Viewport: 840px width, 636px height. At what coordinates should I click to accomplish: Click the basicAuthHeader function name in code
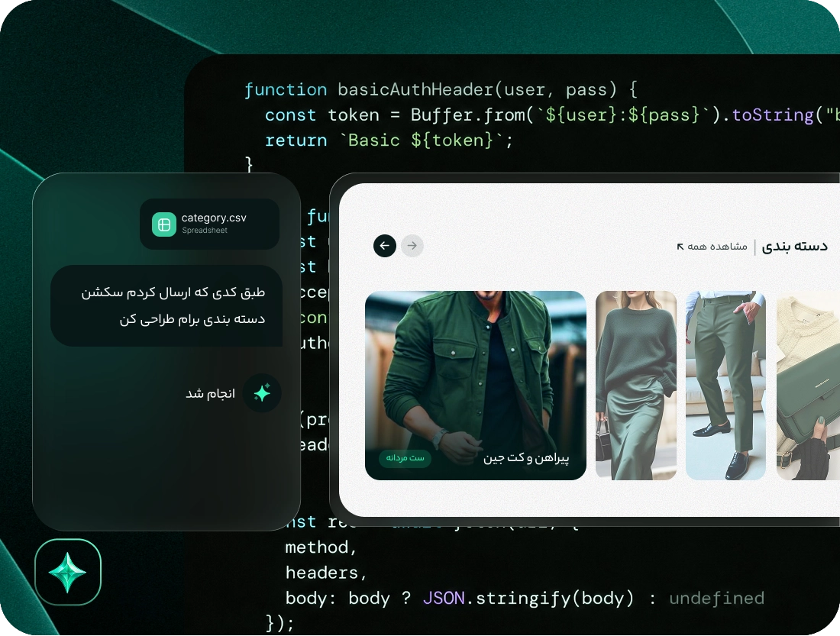pos(415,89)
